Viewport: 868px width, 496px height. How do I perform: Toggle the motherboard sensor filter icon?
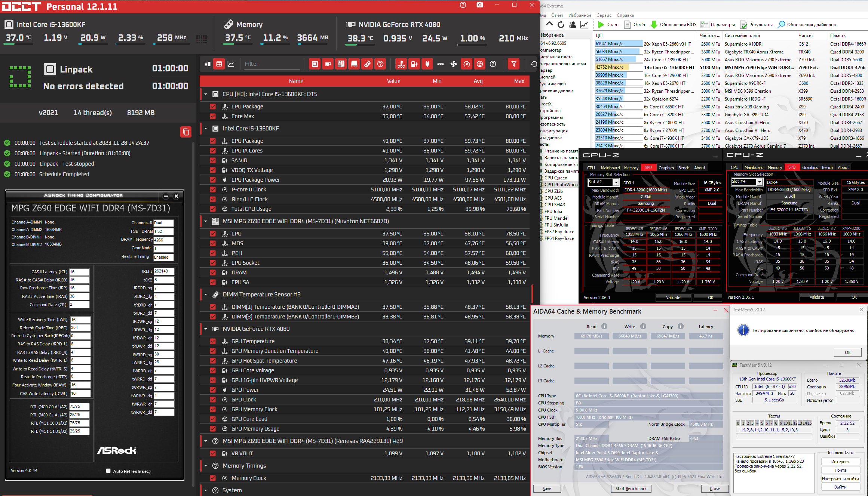coord(341,64)
